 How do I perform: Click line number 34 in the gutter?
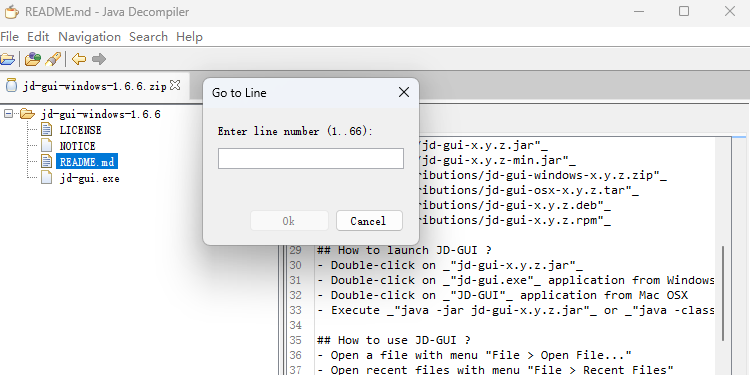tap(296, 325)
